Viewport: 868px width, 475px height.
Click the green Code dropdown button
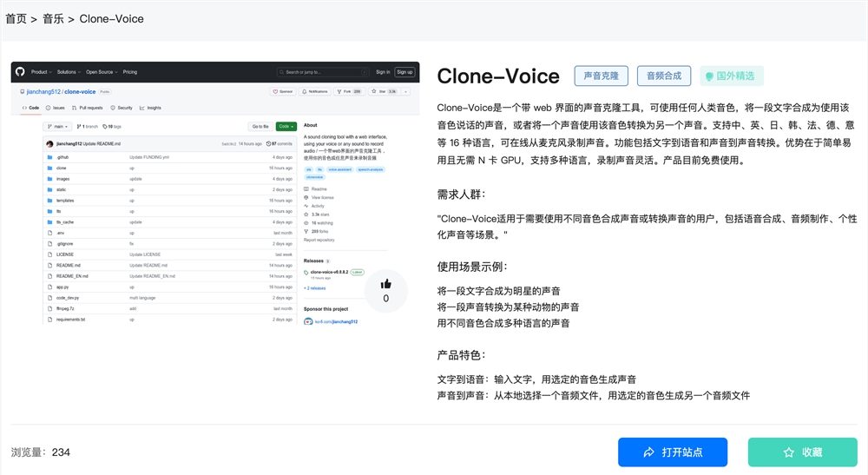pyautogui.click(x=286, y=126)
